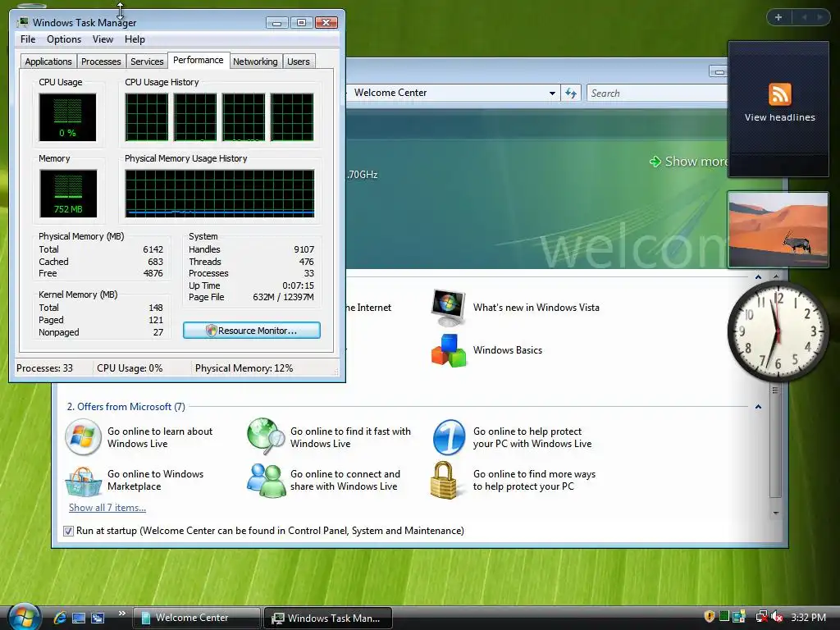Collapse the Get started section chevron
840x630 pixels.
pos(758,277)
